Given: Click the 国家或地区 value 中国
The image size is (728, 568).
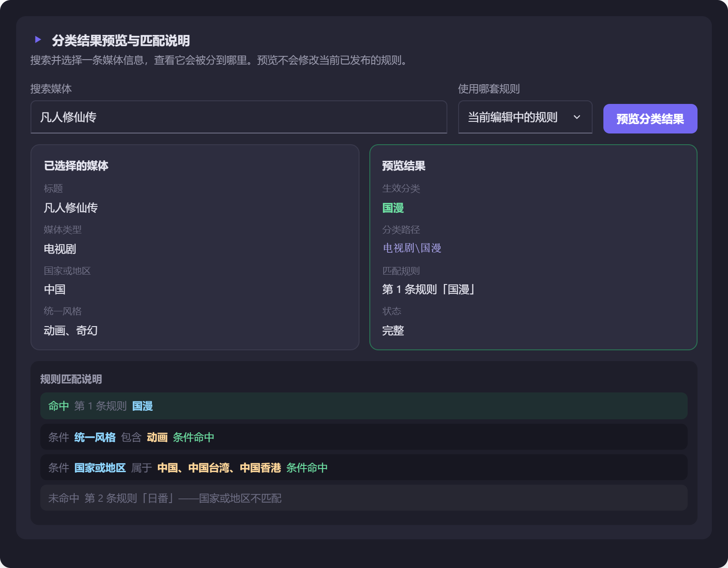Looking at the screenshot, I should tap(55, 289).
